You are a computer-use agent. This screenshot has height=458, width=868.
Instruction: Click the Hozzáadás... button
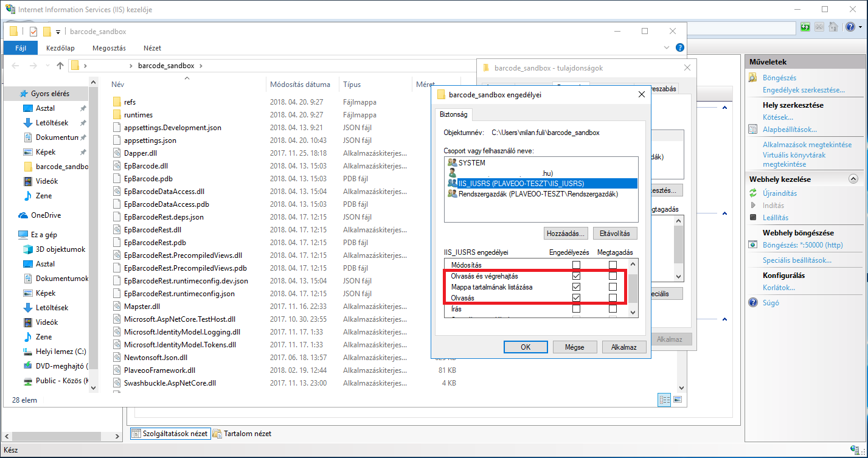click(565, 233)
